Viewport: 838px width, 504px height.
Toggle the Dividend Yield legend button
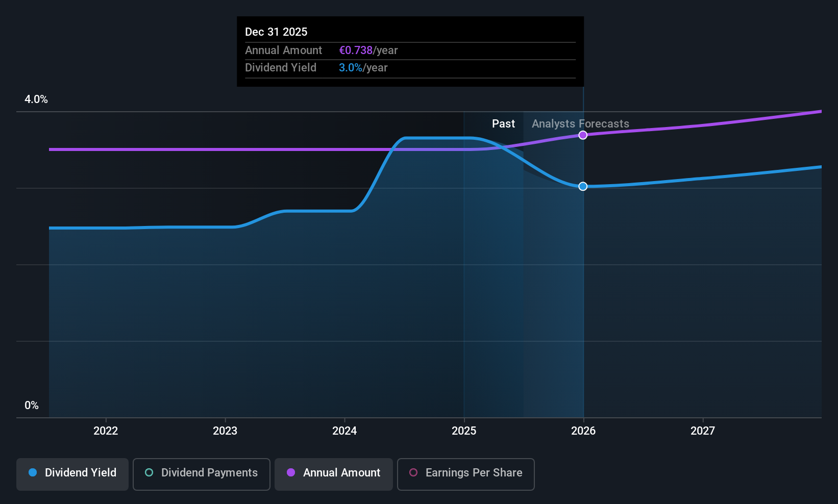(x=72, y=474)
